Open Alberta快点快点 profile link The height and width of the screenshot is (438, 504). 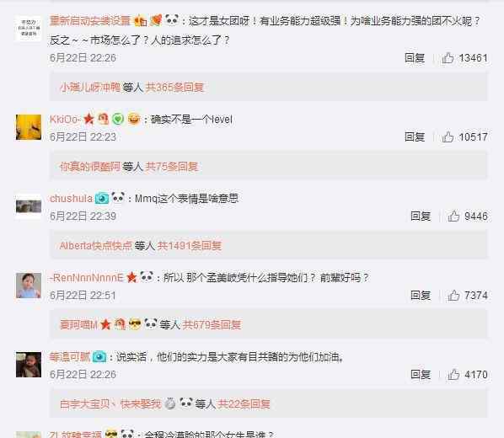(x=96, y=246)
